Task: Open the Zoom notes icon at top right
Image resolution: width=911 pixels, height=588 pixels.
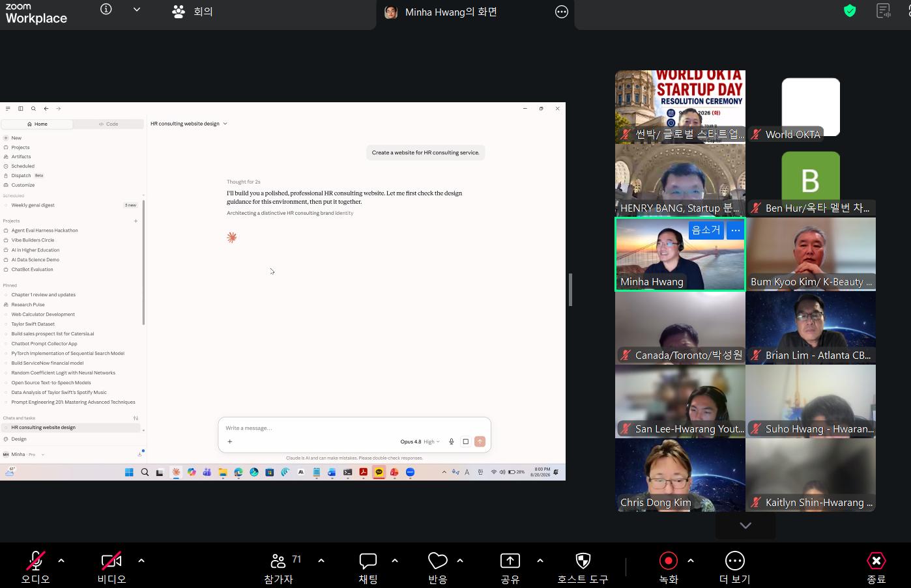Action: tap(884, 10)
